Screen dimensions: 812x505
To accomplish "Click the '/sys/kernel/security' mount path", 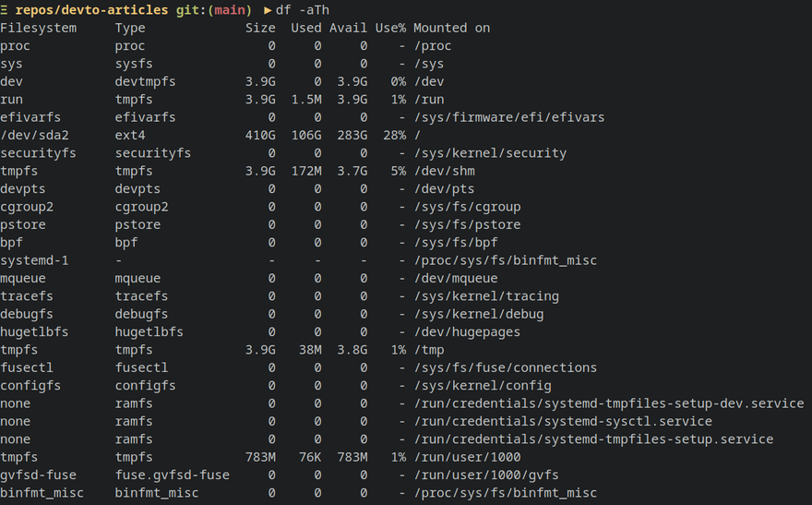I will [x=489, y=153].
